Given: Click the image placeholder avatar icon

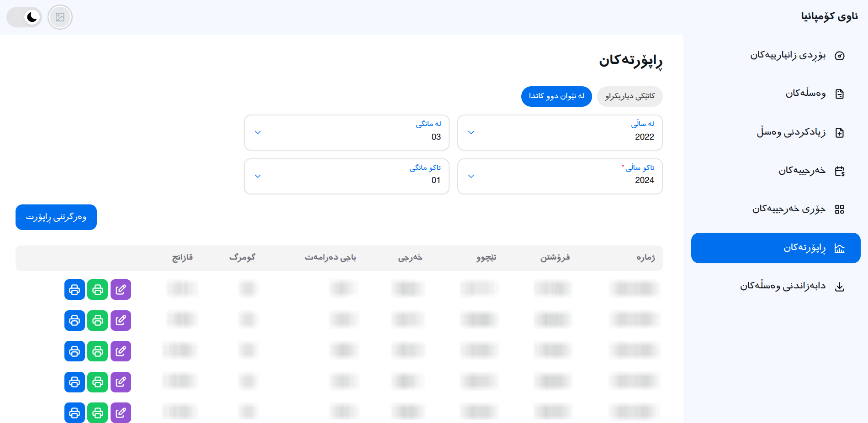Looking at the screenshot, I should tap(60, 17).
